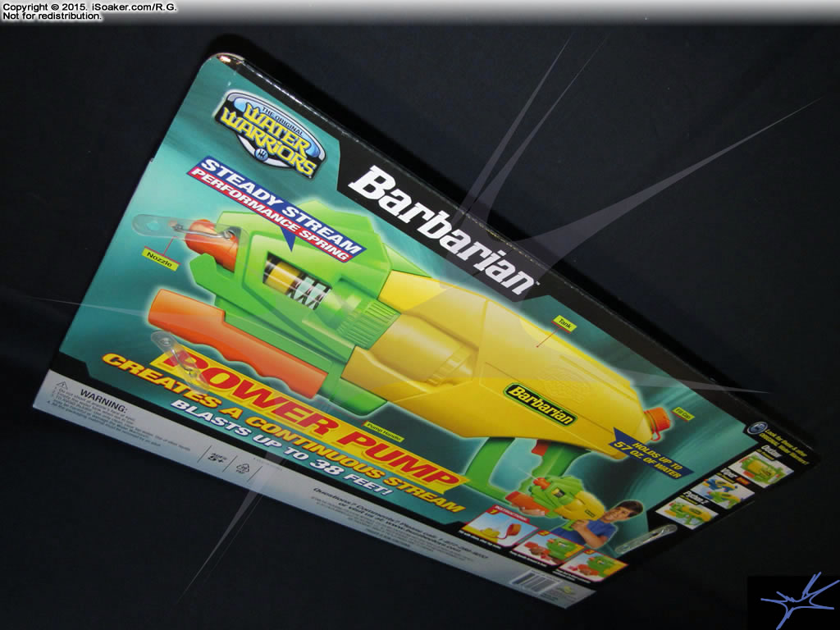The height and width of the screenshot is (630, 840).
Task: Click the orange pump handle grip
Action: click(234, 343)
